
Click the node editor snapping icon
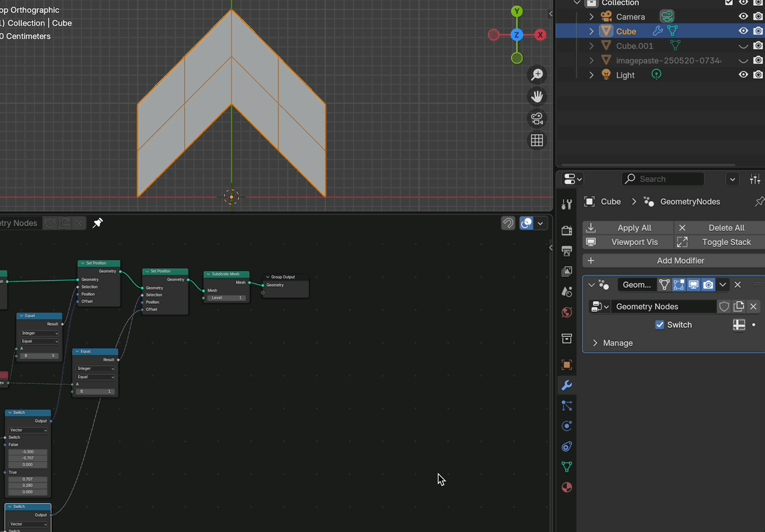click(508, 223)
